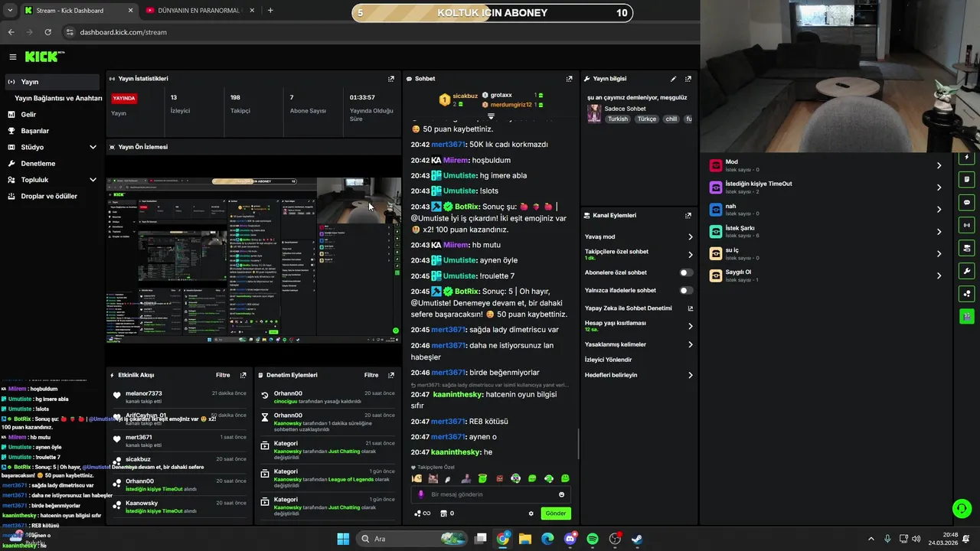Pop out the Yayın bilgisi panel
Screen dimensions: 980x551
[688, 79]
